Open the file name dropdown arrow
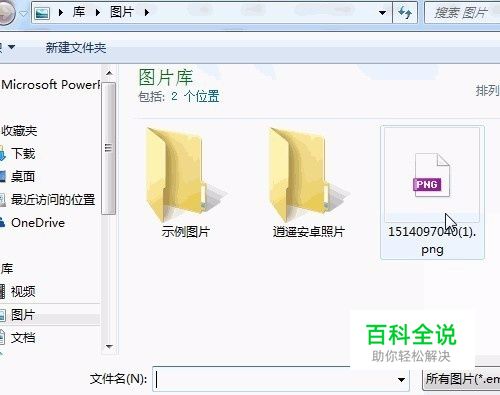 point(401,379)
